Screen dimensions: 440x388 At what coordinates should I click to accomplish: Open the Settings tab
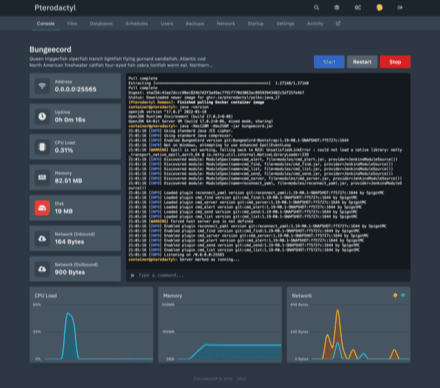click(x=285, y=24)
